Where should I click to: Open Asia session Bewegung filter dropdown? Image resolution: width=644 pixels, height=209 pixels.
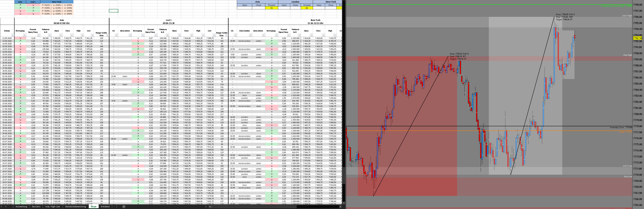[x=24, y=35]
